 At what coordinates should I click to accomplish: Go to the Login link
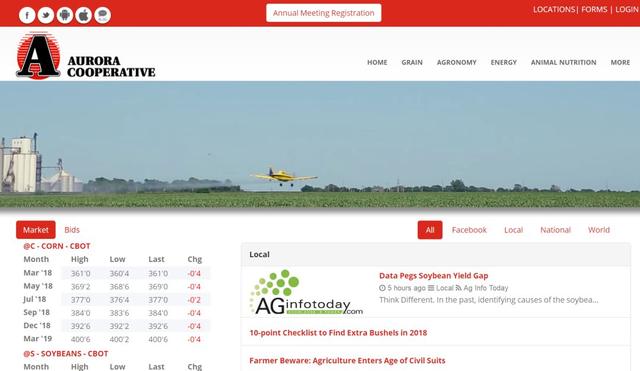click(x=627, y=9)
